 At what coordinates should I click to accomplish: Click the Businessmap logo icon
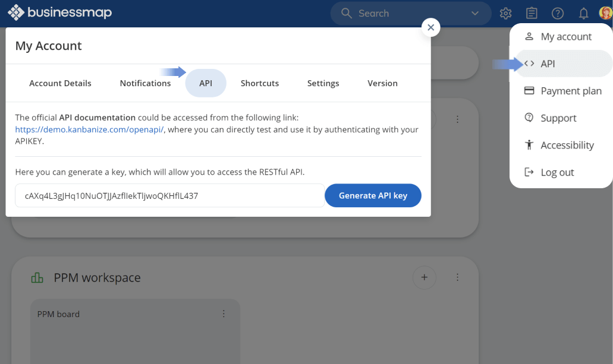tap(16, 12)
